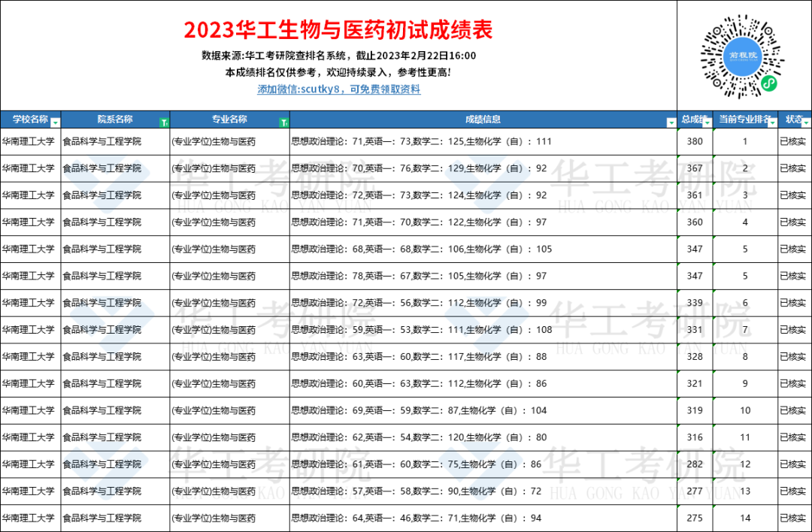Select score info with 思想政治理论:78

click(483, 276)
